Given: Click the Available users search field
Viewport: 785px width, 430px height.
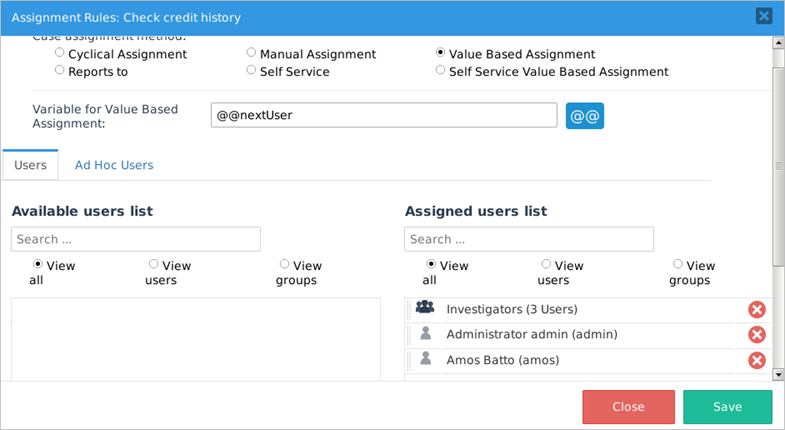Looking at the screenshot, I should point(136,239).
